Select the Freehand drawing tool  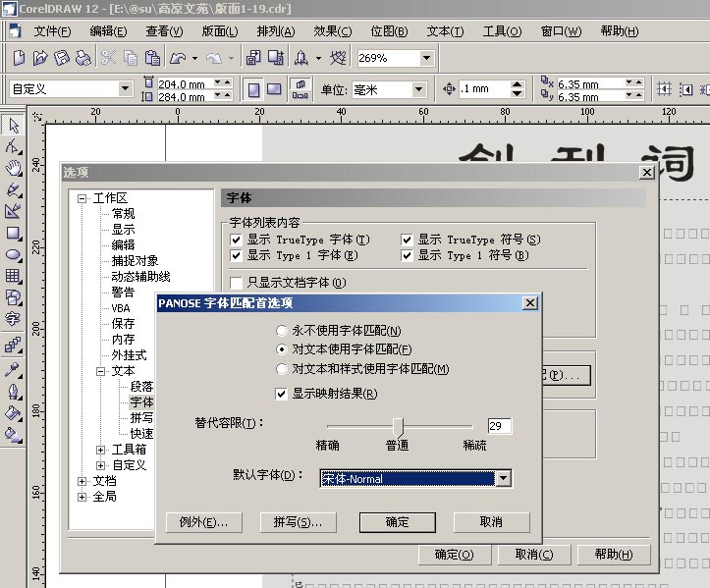(14, 189)
